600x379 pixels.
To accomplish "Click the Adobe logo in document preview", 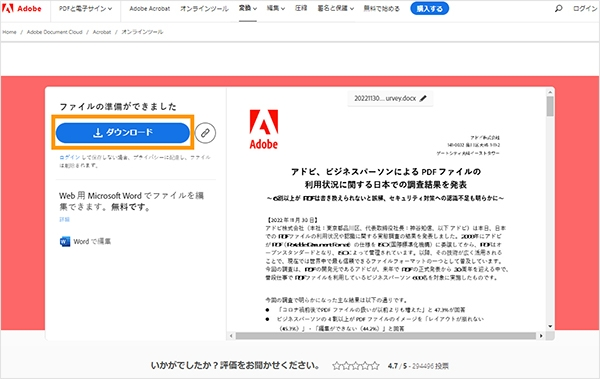I will (264, 129).
